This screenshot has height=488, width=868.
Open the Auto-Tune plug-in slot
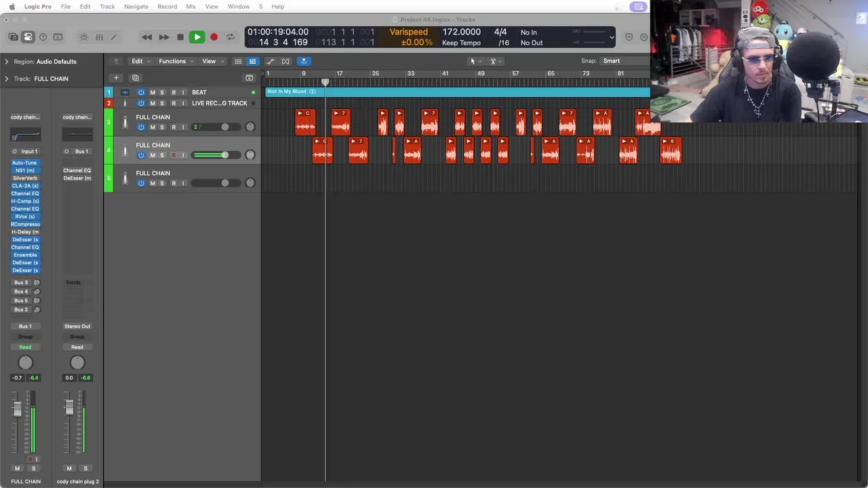coord(25,163)
